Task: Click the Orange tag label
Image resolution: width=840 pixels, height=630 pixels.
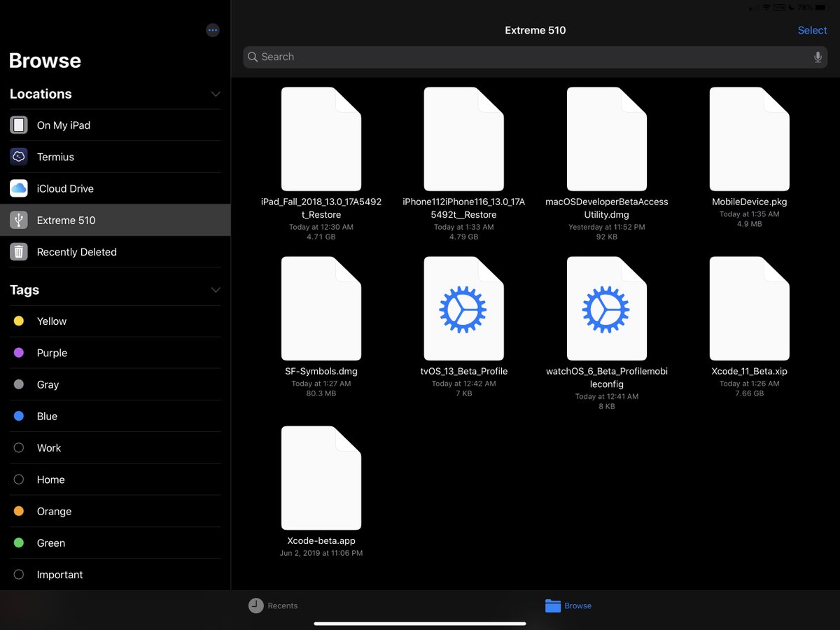Action: point(54,511)
